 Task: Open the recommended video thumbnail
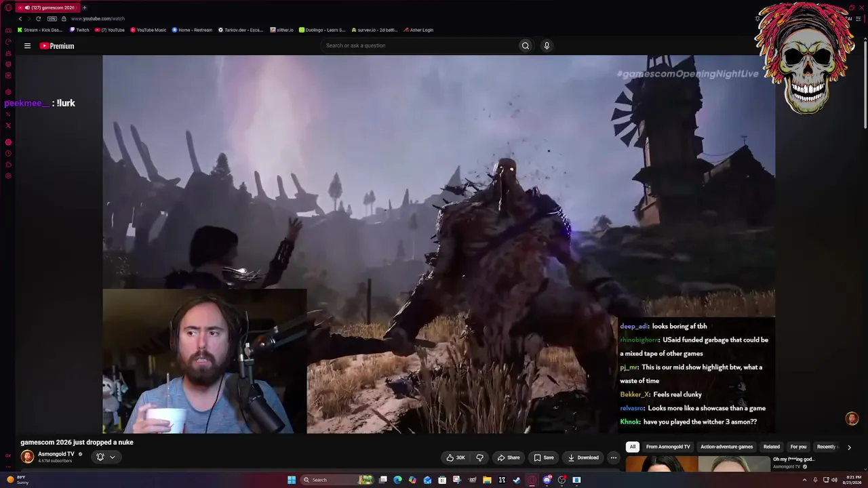[x=698, y=464]
